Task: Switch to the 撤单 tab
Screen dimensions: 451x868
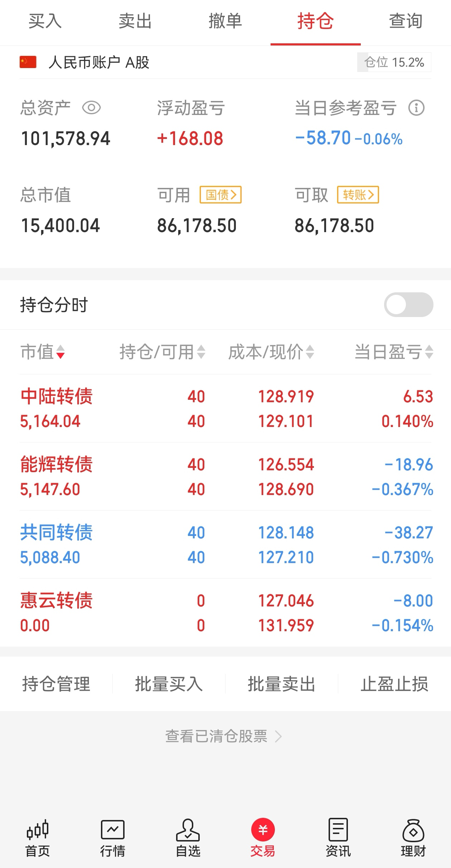Action: (225, 21)
